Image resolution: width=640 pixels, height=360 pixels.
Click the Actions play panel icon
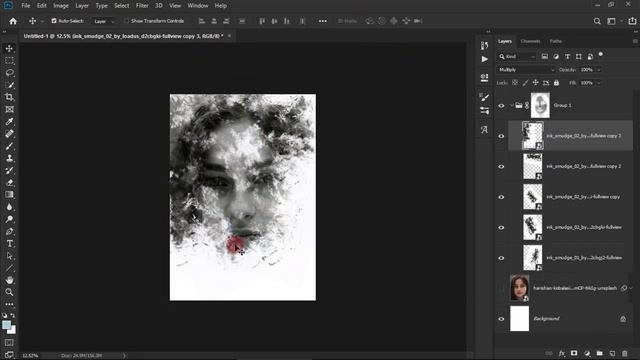coord(484,59)
